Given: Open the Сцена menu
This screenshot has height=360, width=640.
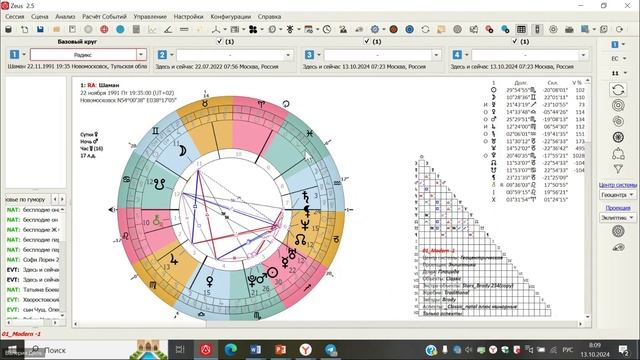Looking at the screenshot, I should pos(40,17).
